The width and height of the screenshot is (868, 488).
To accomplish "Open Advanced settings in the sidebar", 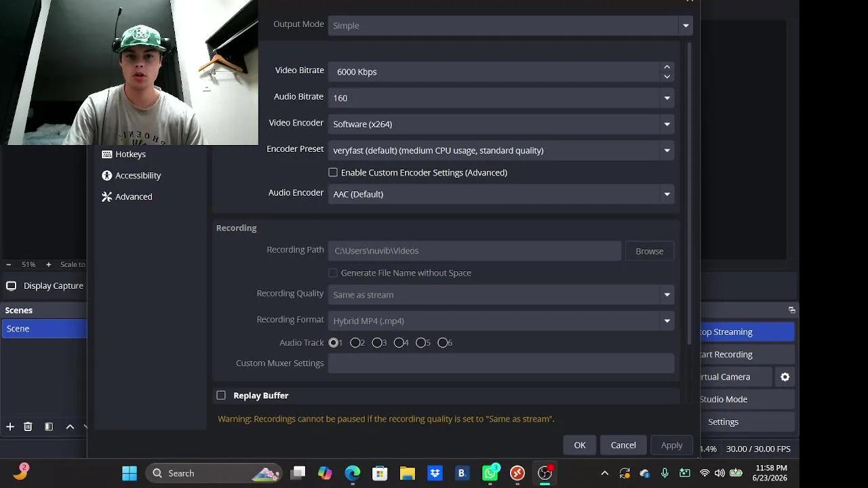I will tap(127, 197).
